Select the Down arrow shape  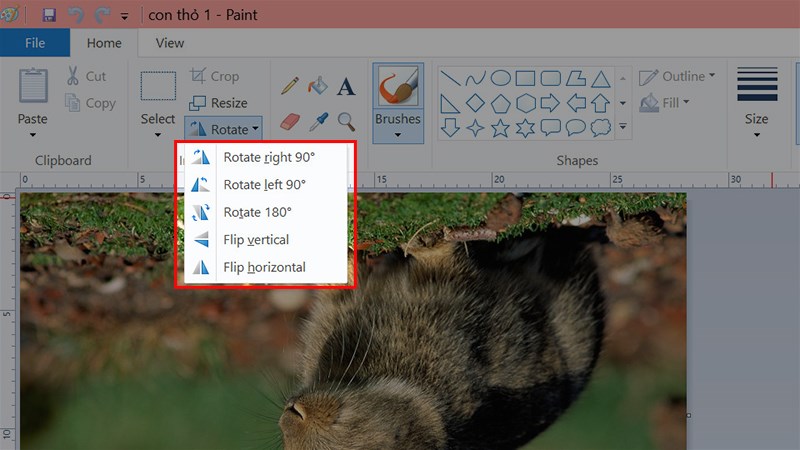450,128
